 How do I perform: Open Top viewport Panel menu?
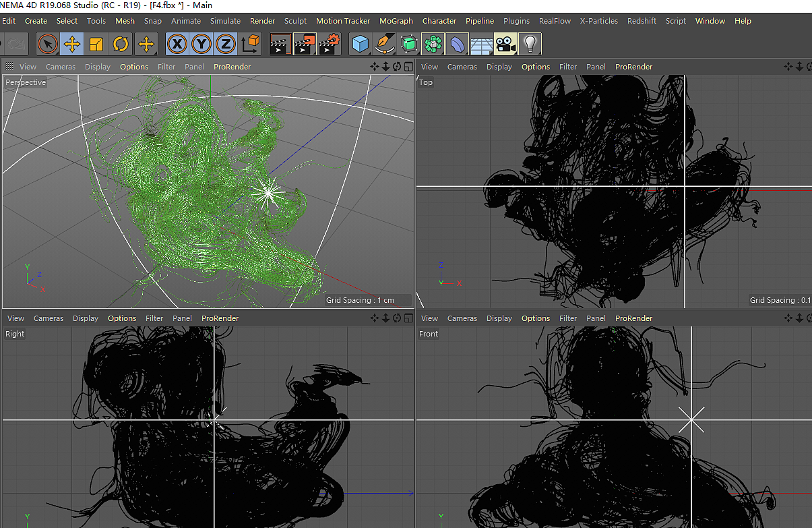click(596, 67)
